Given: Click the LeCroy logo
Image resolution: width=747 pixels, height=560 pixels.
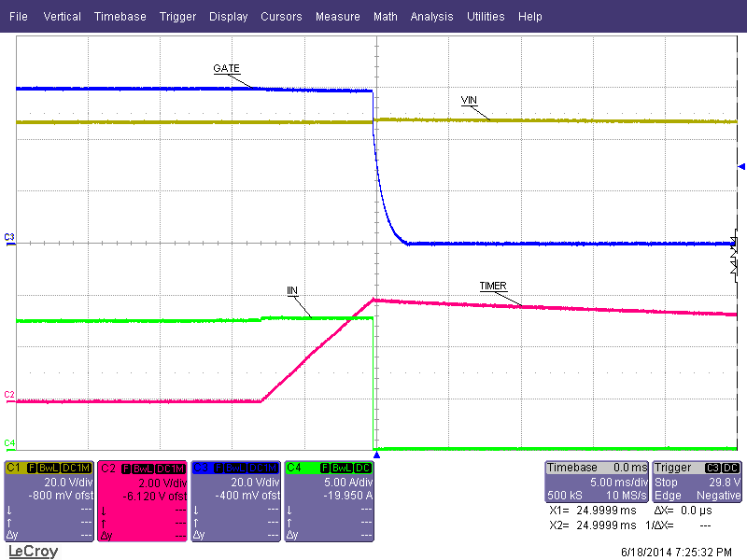Looking at the screenshot, I should pyautogui.click(x=33, y=552).
